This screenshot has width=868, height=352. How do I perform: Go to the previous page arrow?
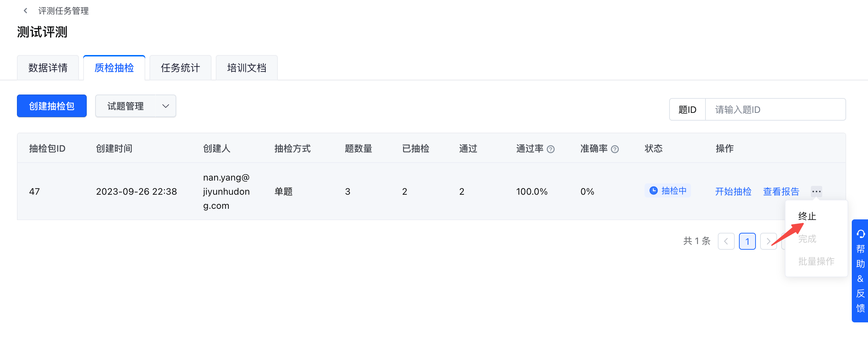tap(726, 241)
